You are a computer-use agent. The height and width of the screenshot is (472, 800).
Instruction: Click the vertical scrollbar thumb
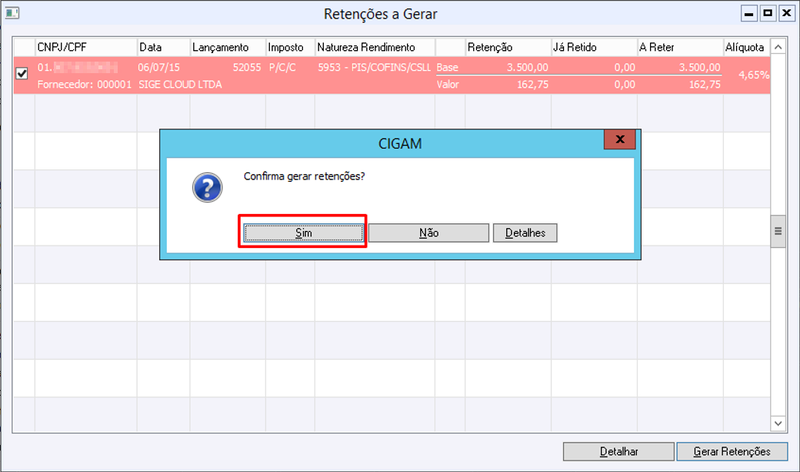click(x=778, y=231)
